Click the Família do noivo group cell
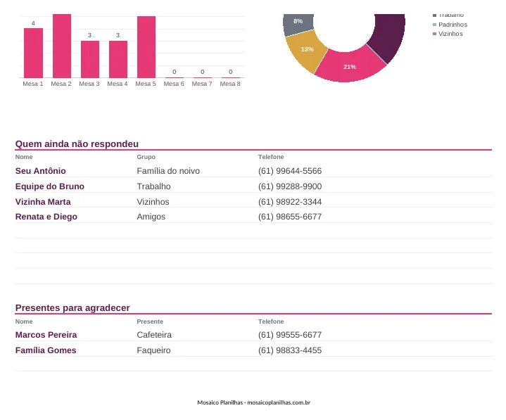This screenshot has height=420, width=506. (168, 171)
